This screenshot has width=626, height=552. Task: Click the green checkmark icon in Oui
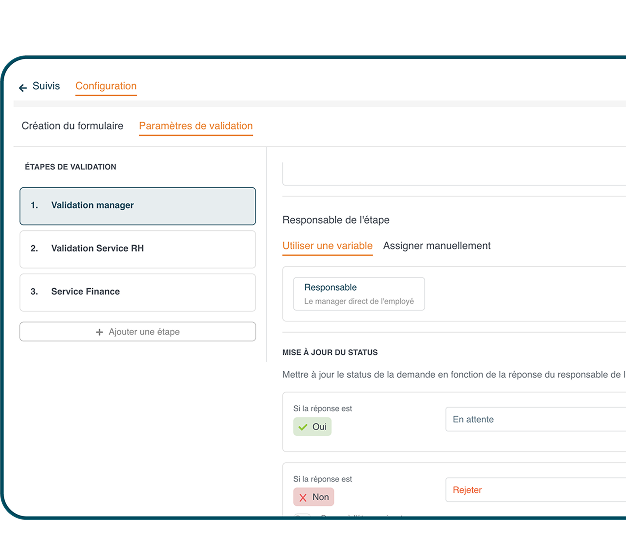tap(303, 427)
